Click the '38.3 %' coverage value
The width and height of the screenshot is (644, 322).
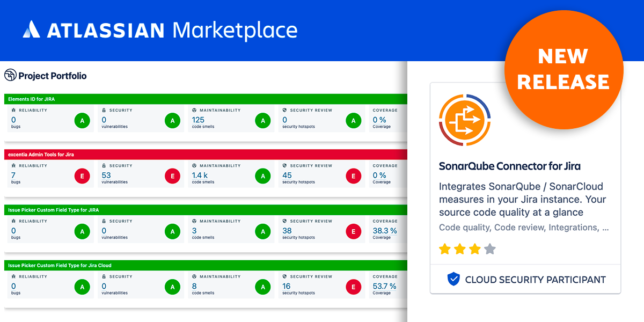(385, 231)
